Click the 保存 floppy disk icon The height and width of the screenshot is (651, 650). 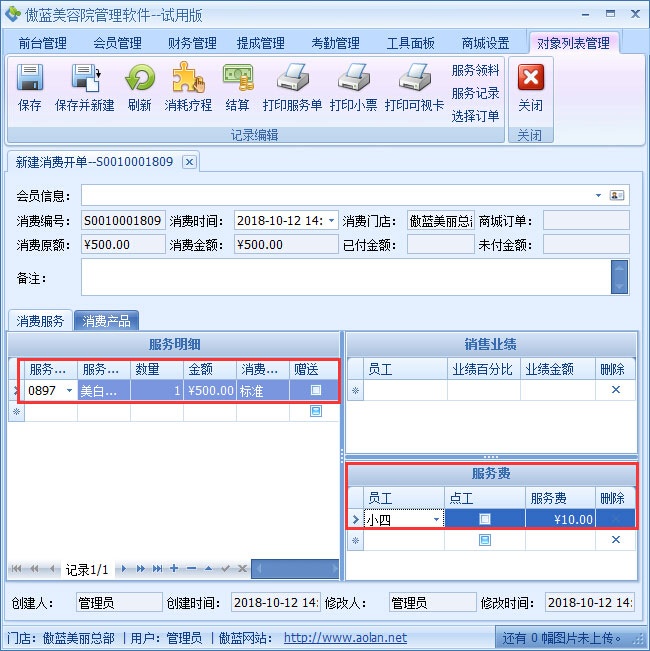click(29, 78)
